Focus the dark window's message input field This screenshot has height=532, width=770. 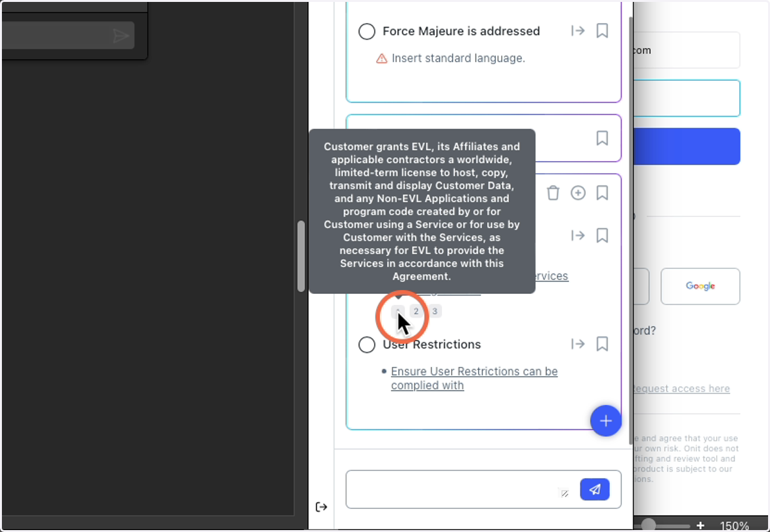pos(67,35)
